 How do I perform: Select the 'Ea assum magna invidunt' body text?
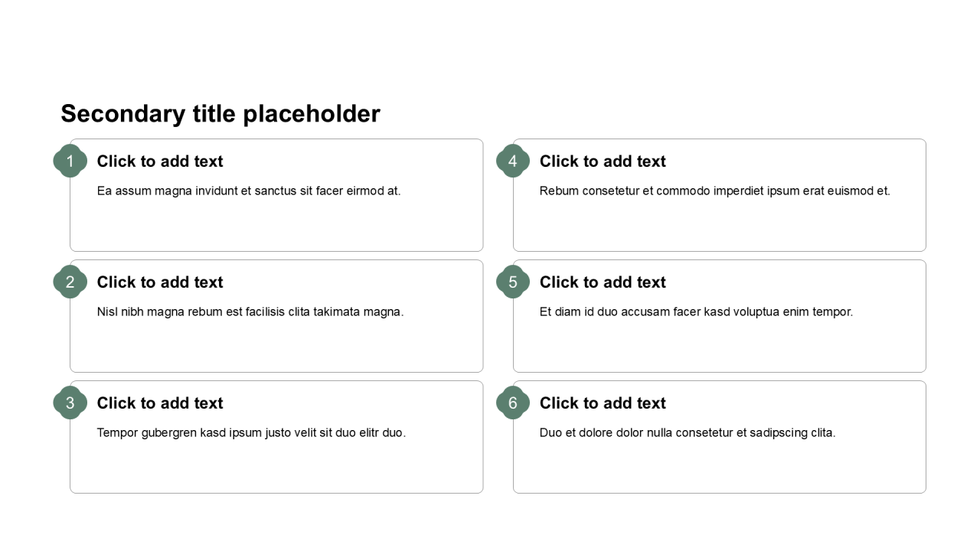click(x=249, y=191)
